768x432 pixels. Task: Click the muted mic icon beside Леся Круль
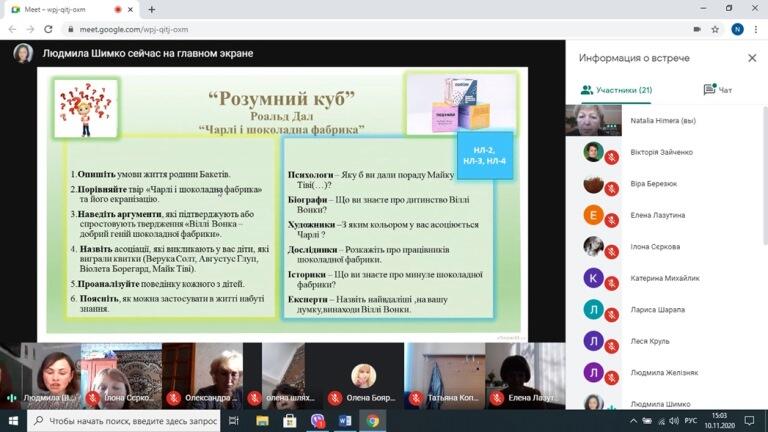[611, 347]
